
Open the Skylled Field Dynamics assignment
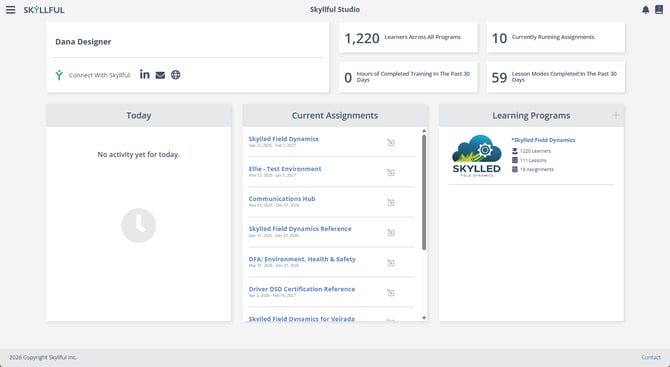(284, 139)
